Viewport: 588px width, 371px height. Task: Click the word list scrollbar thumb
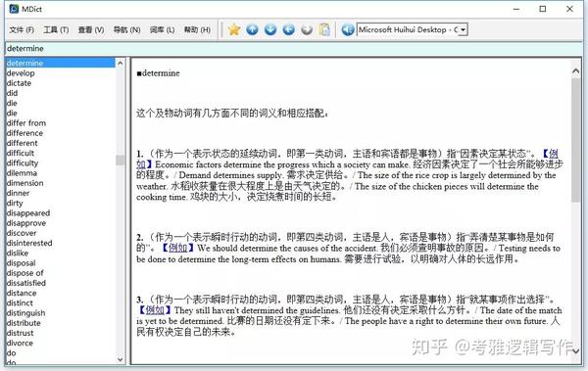tap(120, 160)
